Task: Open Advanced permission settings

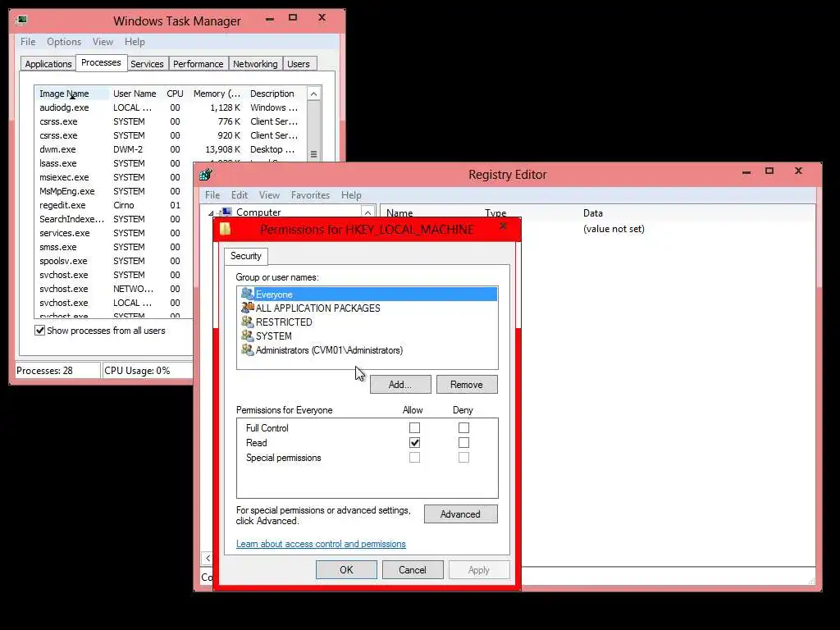Action: click(460, 514)
